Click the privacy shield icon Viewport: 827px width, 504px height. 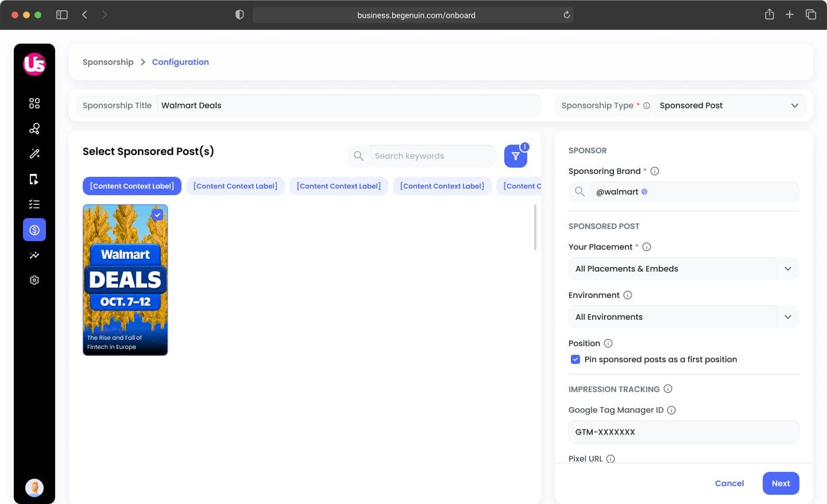pyautogui.click(x=239, y=15)
